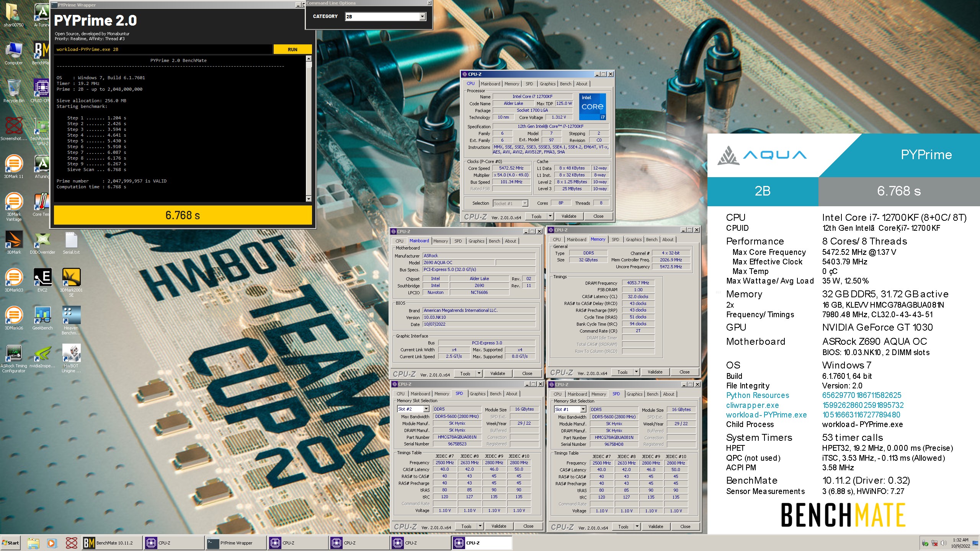
Task: Open the EVC2 desktop shortcut
Action: [42, 280]
